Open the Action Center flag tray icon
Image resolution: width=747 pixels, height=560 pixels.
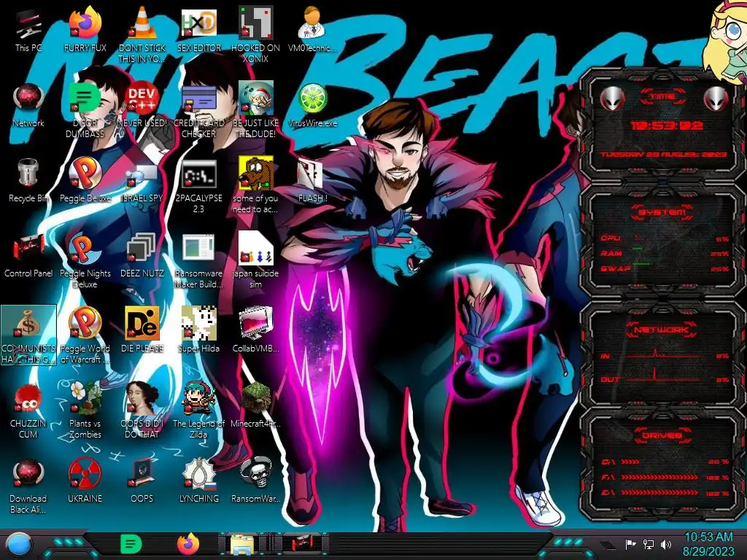pos(631,544)
